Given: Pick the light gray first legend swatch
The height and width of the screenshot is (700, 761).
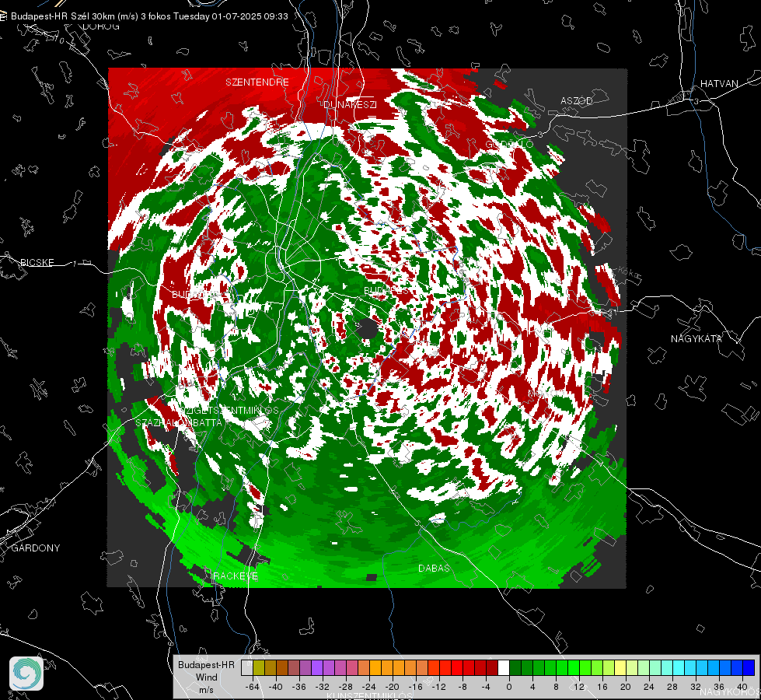Looking at the screenshot, I should (247, 667).
